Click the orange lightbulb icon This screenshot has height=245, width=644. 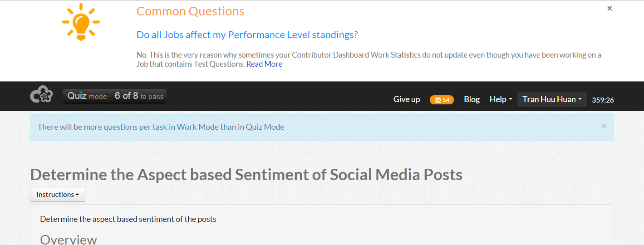click(x=81, y=22)
